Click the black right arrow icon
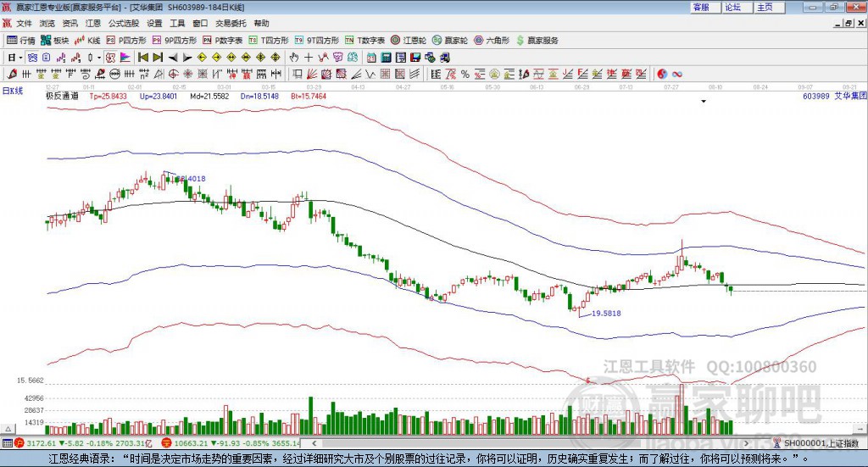The height and width of the screenshot is (467, 868). click(x=187, y=58)
